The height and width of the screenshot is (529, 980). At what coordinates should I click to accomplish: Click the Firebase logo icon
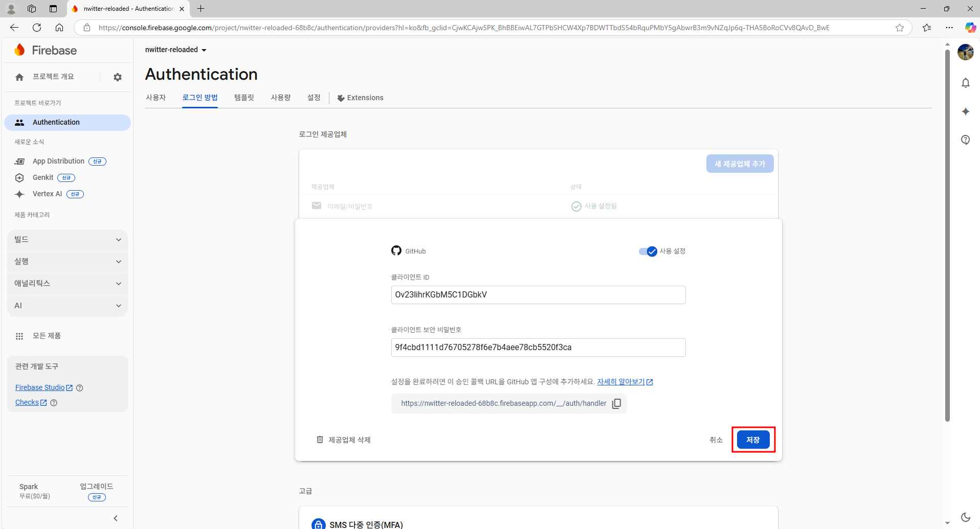(19, 50)
